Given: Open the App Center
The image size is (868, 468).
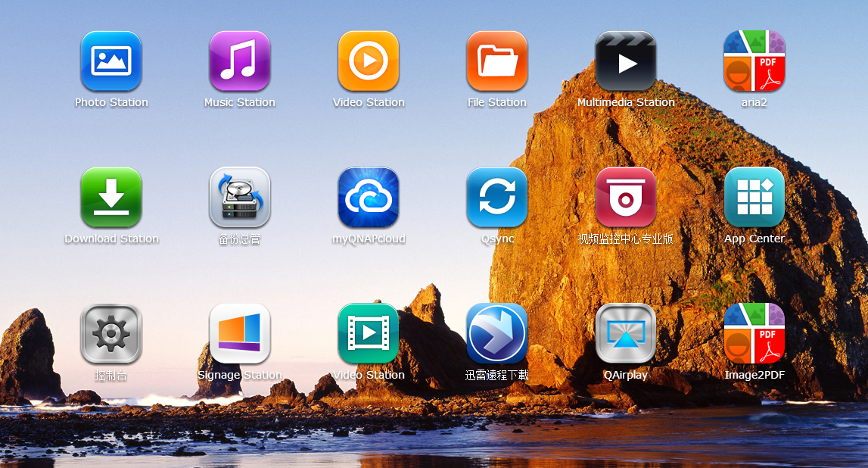Looking at the screenshot, I should (x=754, y=197).
